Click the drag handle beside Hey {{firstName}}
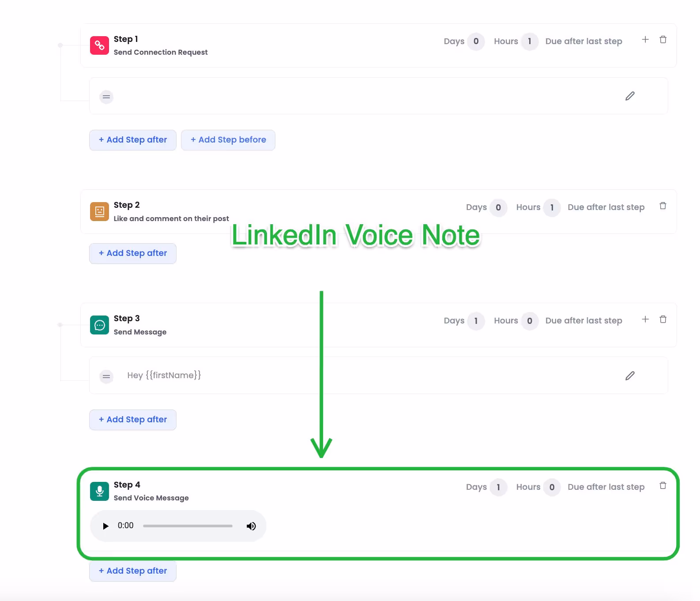 pyautogui.click(x=106, y=376)
